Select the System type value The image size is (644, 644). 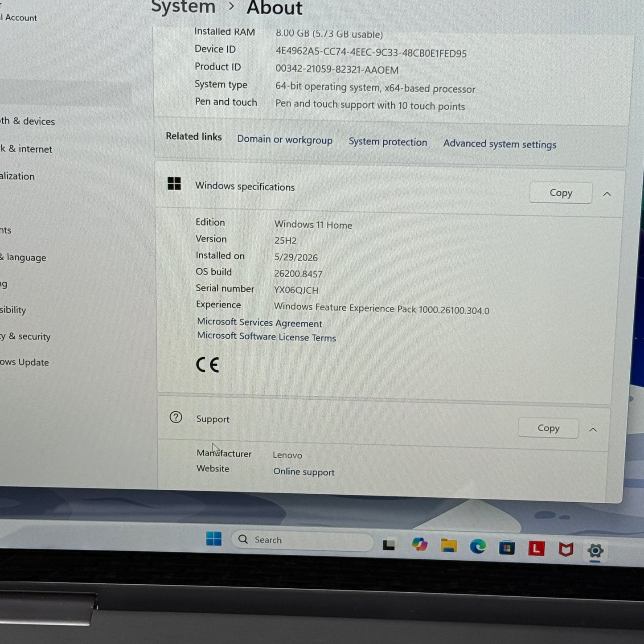[375, 87]
